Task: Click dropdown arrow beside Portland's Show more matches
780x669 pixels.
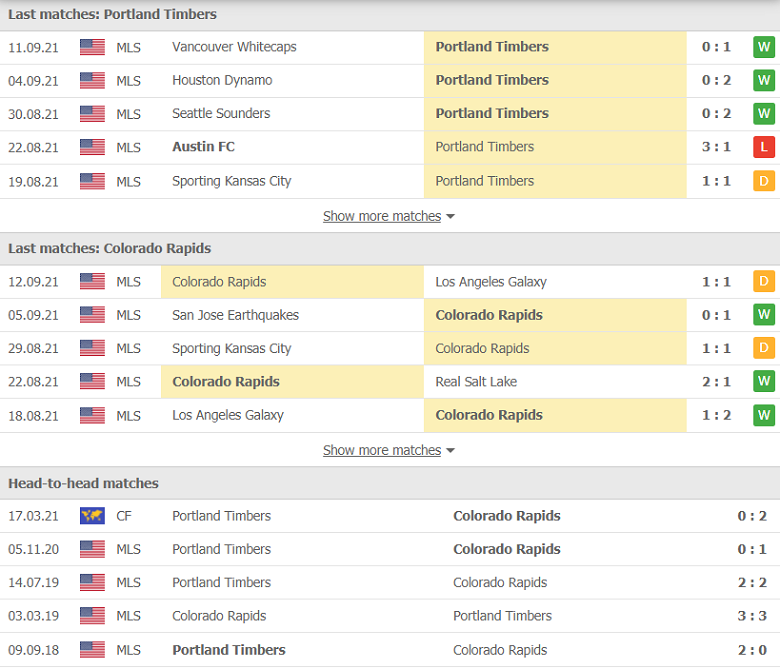Action: [451, 217]
